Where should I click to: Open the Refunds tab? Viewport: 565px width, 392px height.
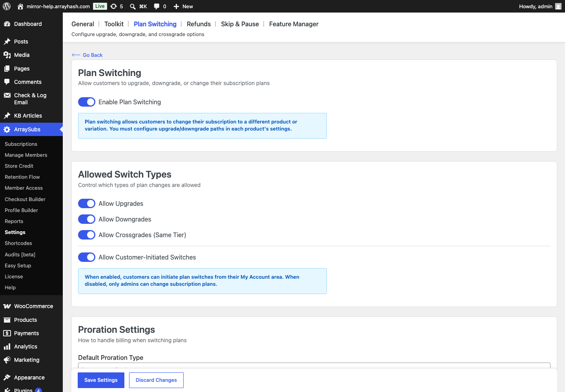(199, 24)
